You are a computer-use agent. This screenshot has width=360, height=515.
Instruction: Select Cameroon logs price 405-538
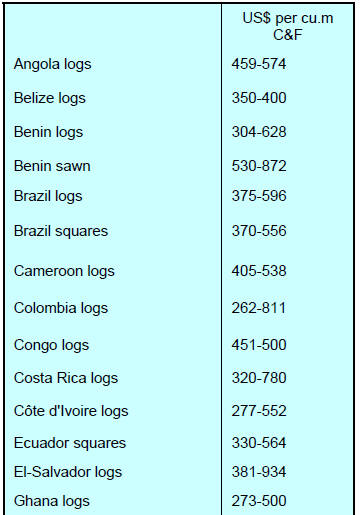pos(259,271)
